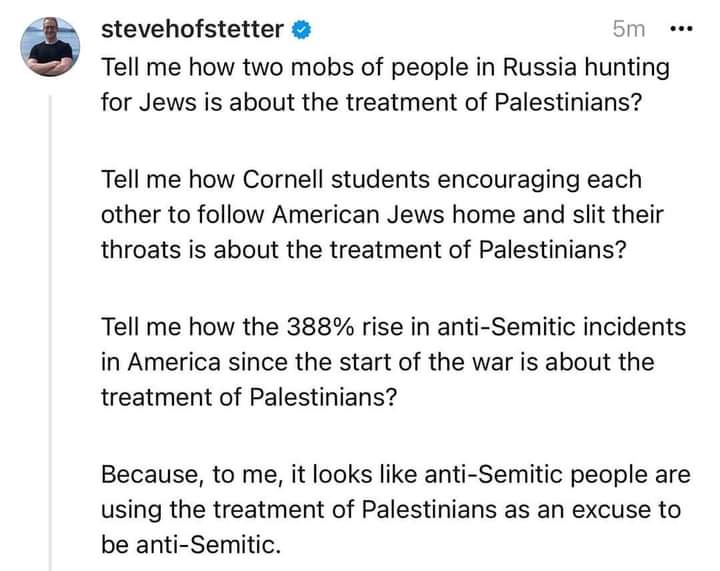Click the paragraph about mobs in Russia
720x571 pixels.
point(385,87)
